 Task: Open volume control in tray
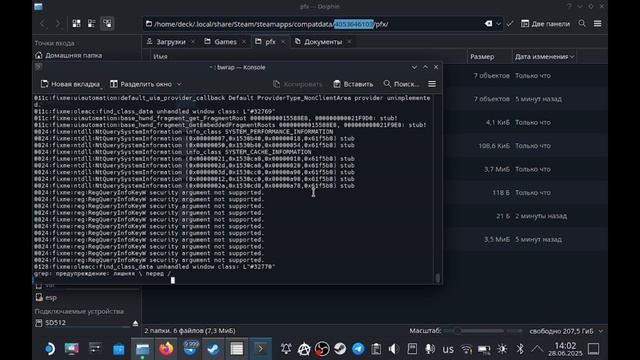pyautogui.click(x=393, y=349)
